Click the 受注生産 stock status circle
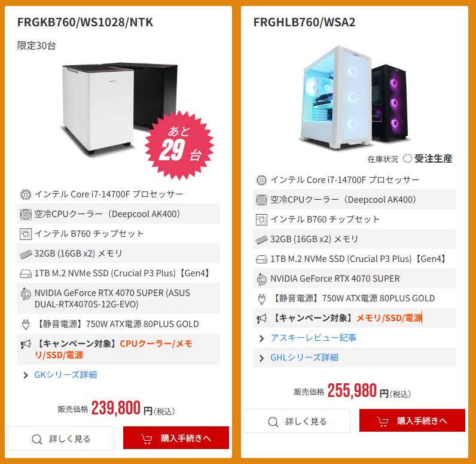Viewport: 476px width, 464px height. click(x=407, y=158)
